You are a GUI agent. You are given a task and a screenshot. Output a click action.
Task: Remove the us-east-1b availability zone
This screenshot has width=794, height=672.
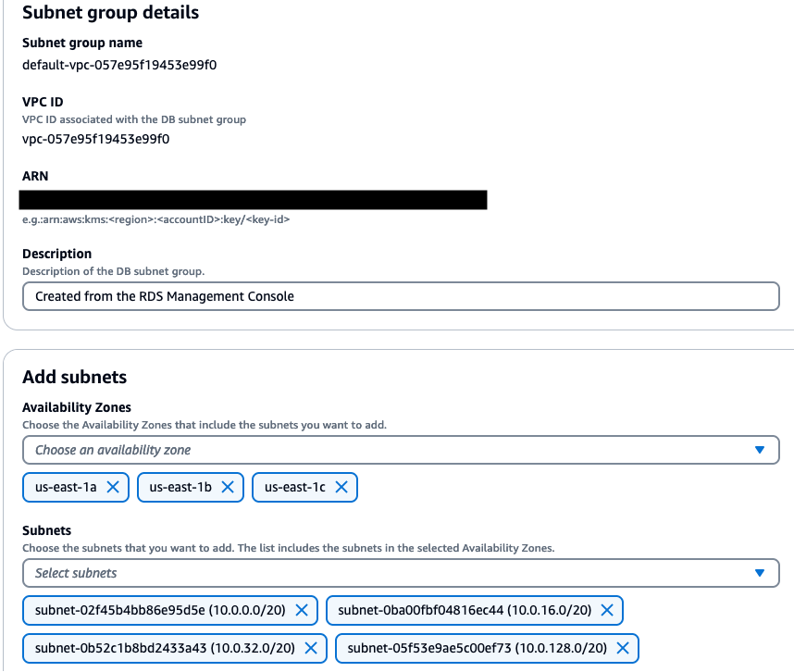[228, 487]
